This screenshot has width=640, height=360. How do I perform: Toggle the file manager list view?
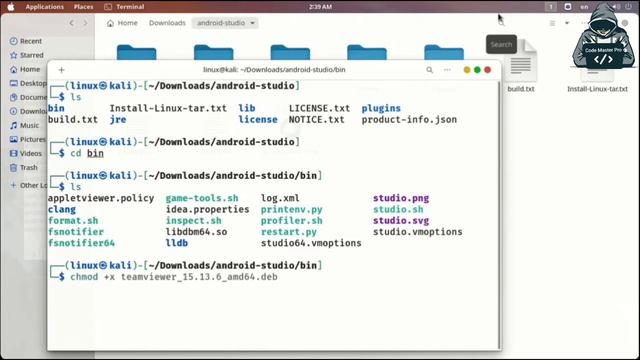tap(552, 23)
